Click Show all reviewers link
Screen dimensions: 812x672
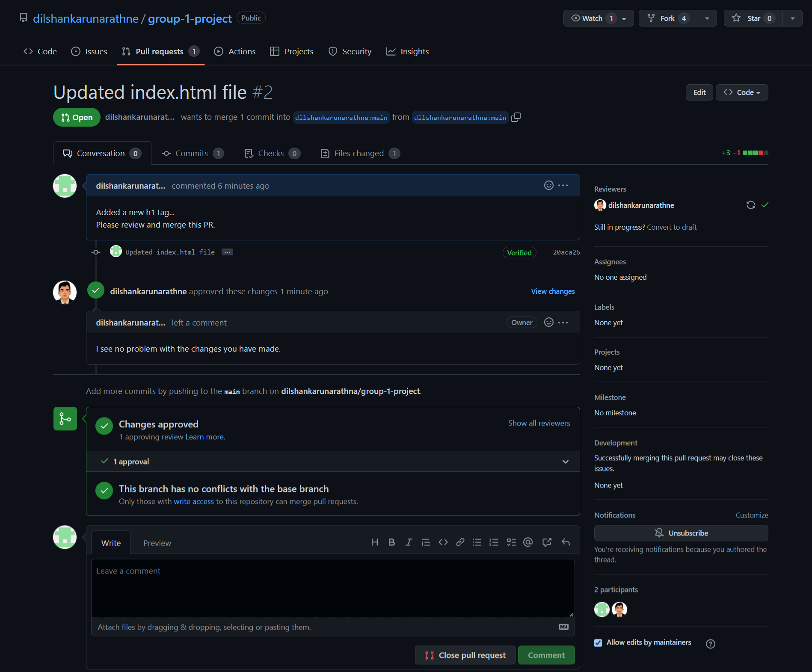click(x=539, y=423)
